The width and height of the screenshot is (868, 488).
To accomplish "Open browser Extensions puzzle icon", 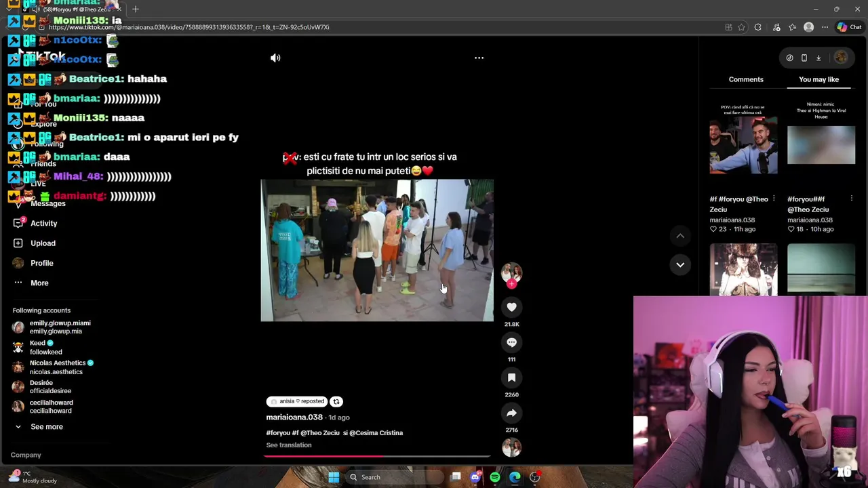I will pos(758,27).
